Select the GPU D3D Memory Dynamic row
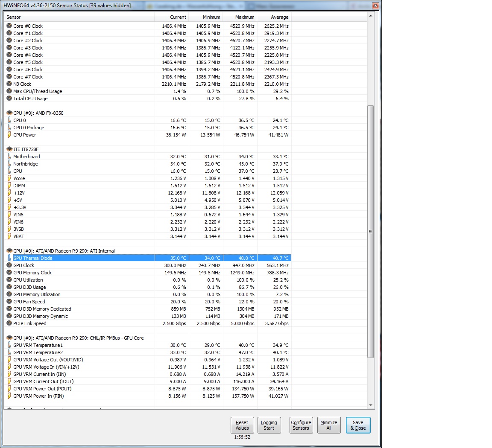 click(x=147, y=316)
